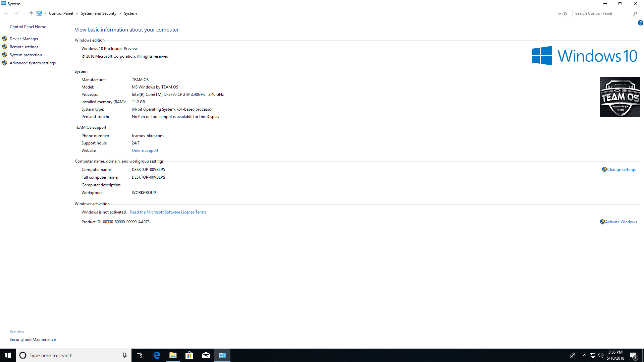Click the TEAM OS logo image
644x362 pixels.
[x=620, y=97]
